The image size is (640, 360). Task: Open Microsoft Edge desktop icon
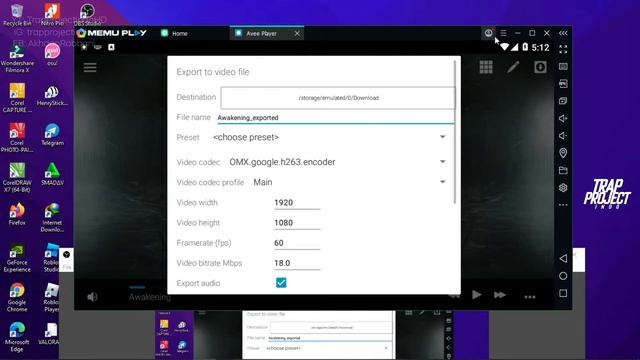click(x=17, y=338)
